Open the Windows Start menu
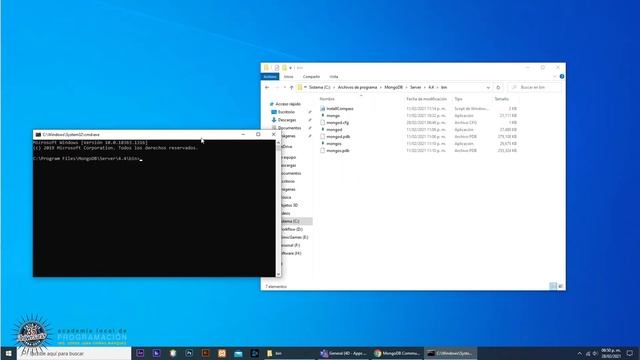The width and height of the screenshot is (640, 360). click(x=8, y=353)
